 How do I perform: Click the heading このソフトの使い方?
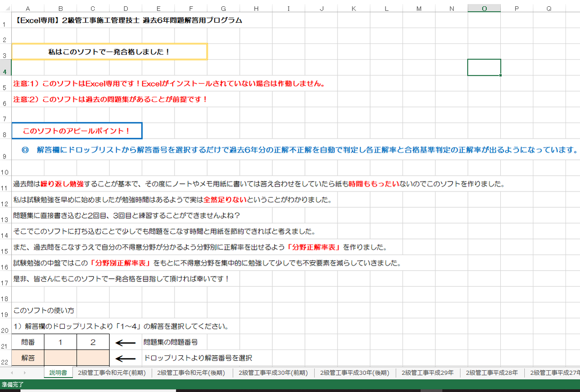click(x=44, y=311)
